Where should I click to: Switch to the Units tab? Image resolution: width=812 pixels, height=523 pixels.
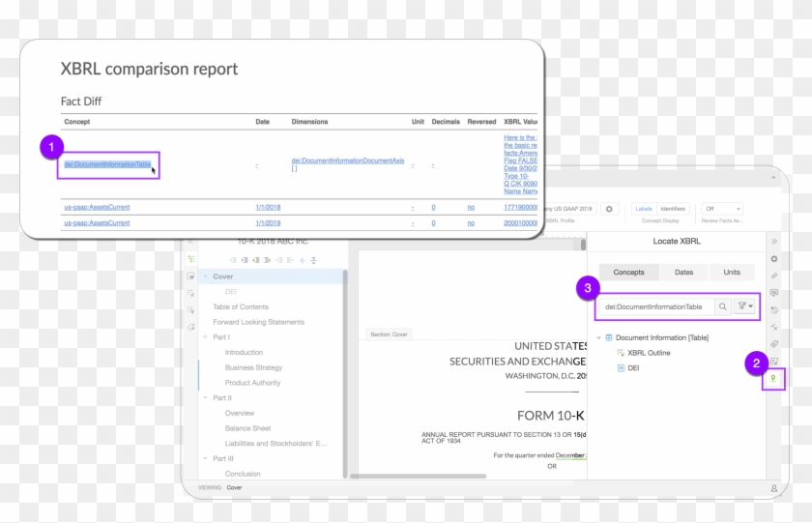coord(732,273)
